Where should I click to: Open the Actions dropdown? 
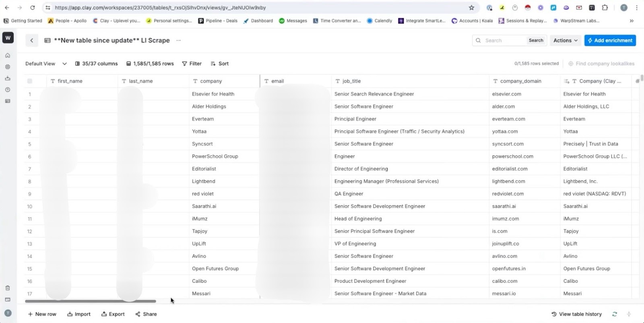(566, 40)
